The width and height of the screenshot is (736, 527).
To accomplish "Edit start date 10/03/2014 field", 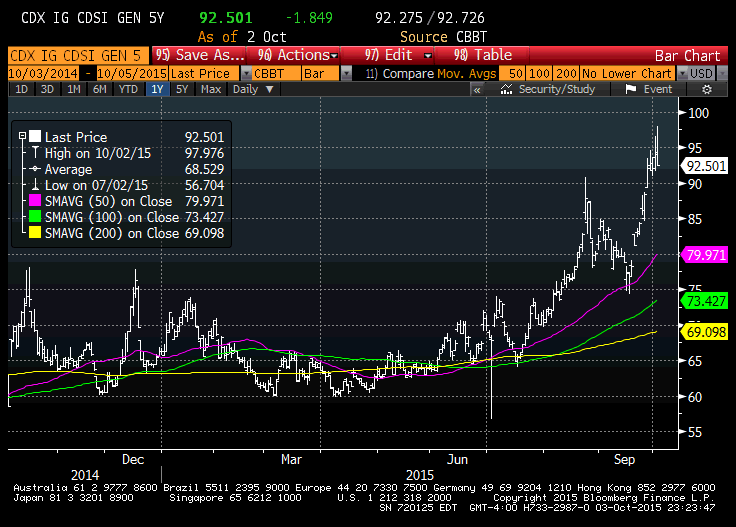I will (x=43, y=74).
